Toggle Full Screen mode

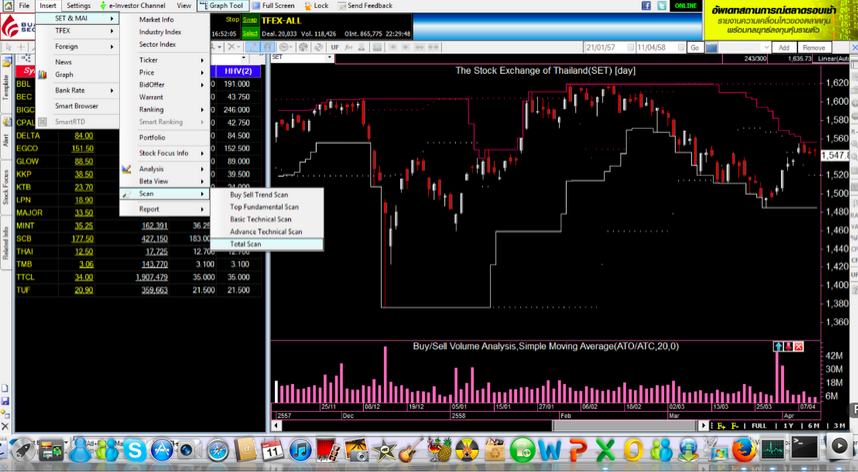tap(273, 5)
